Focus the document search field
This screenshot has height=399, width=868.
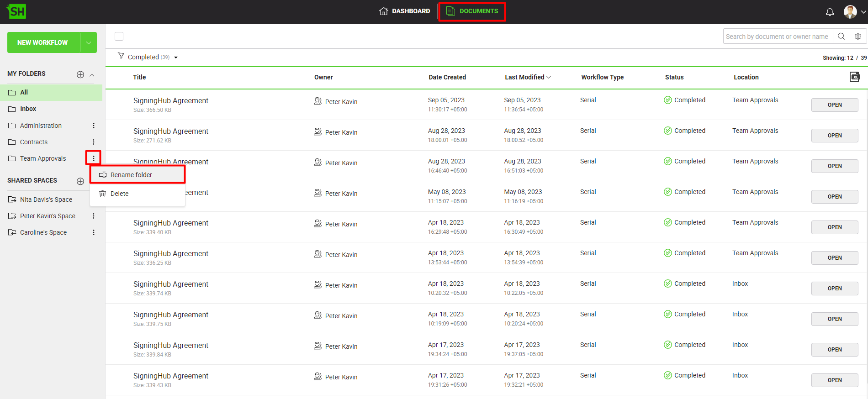777,37
